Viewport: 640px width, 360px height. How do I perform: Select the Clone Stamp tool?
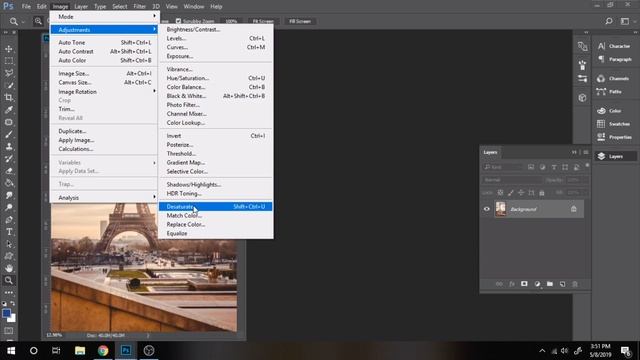pos(9,146)
